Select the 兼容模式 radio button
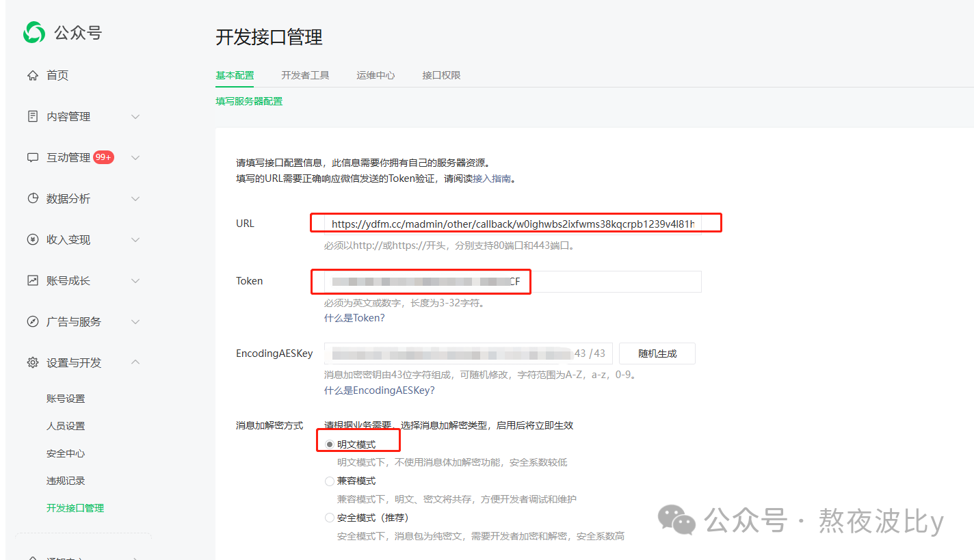Image resolution: width=974 pixels, height=560 pixels. coord(330,481)
